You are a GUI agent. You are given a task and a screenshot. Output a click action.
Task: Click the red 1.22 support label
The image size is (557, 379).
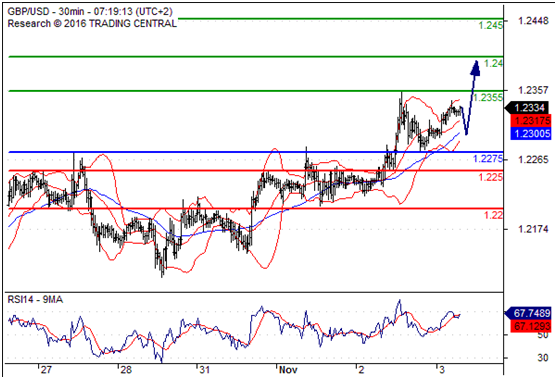[x=494, y=215]
